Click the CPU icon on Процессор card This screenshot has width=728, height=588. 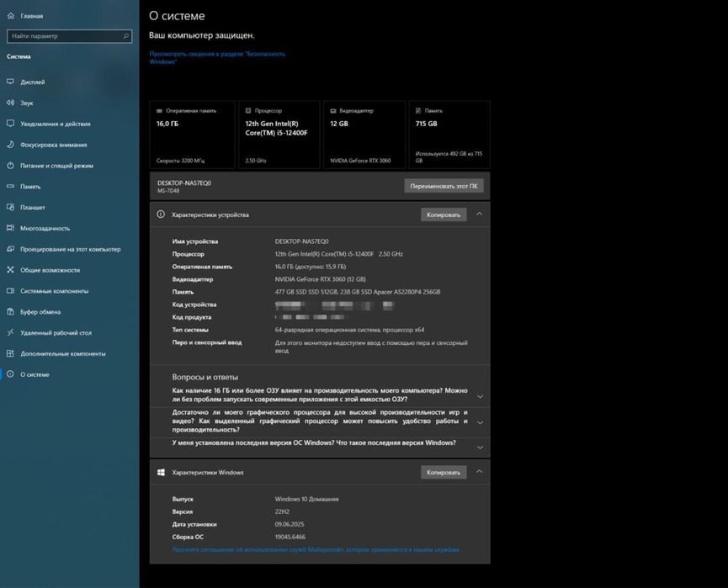[x=248, y=111]
